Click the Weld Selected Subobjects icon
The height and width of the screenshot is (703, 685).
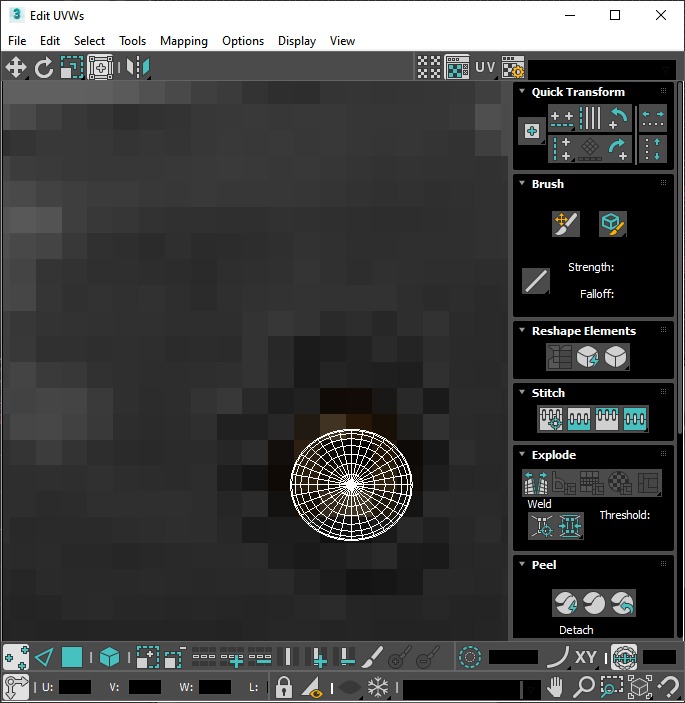(569, 525)
